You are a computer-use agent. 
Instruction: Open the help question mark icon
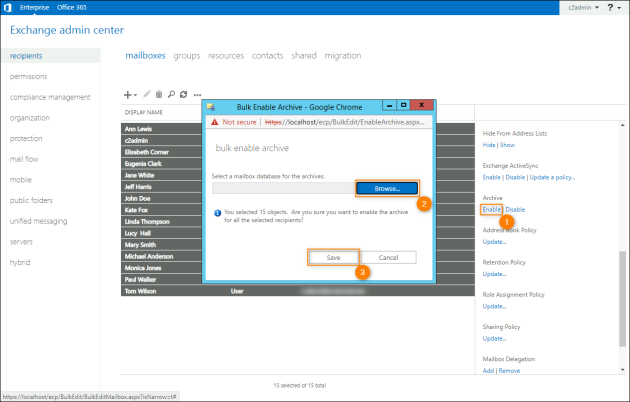pos(610,7)
